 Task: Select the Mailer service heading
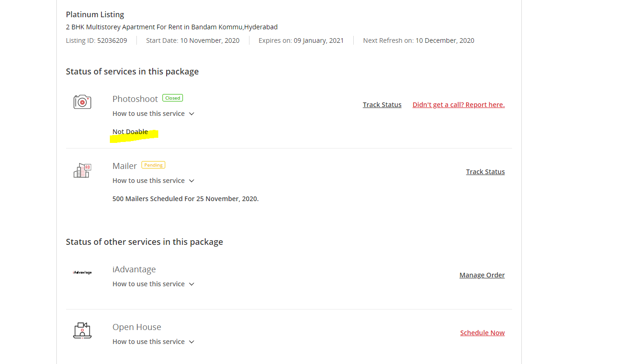[124, 166]
